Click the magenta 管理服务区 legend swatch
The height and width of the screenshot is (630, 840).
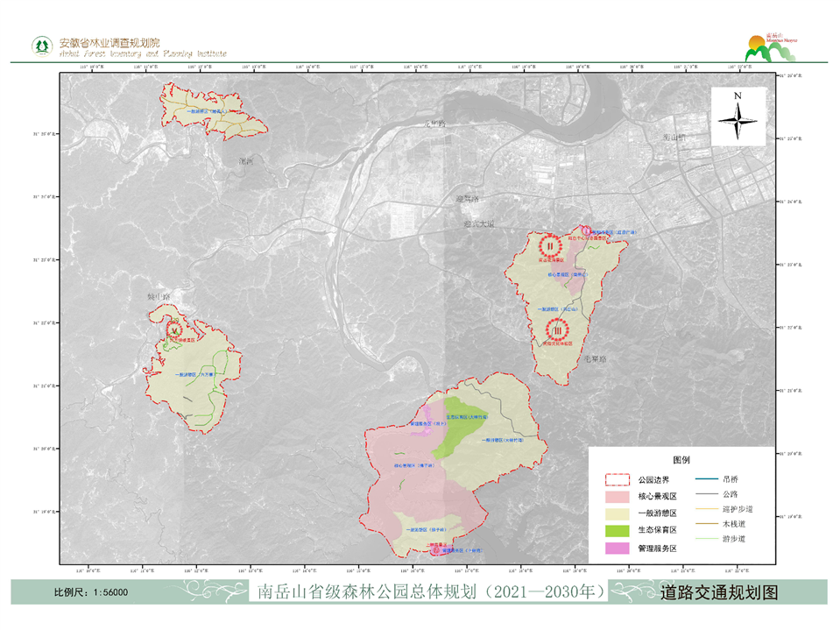click(618, 548)
